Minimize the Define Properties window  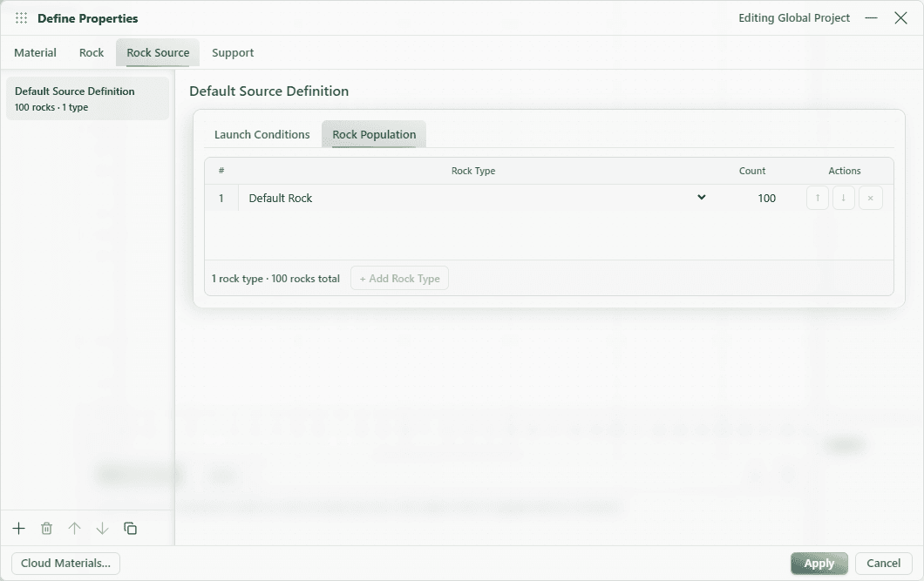click(871, 18)
